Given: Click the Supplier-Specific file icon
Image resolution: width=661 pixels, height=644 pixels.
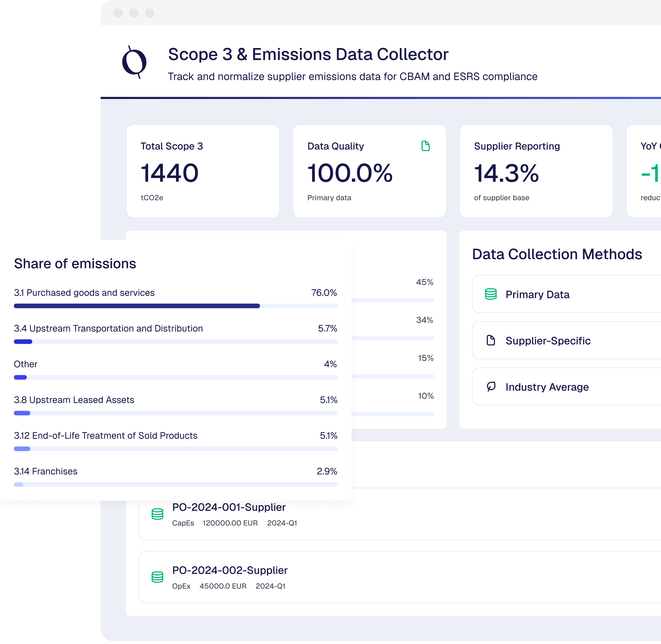Looking at the screenshot, I should pyautogui.click(x=490, y=340).
